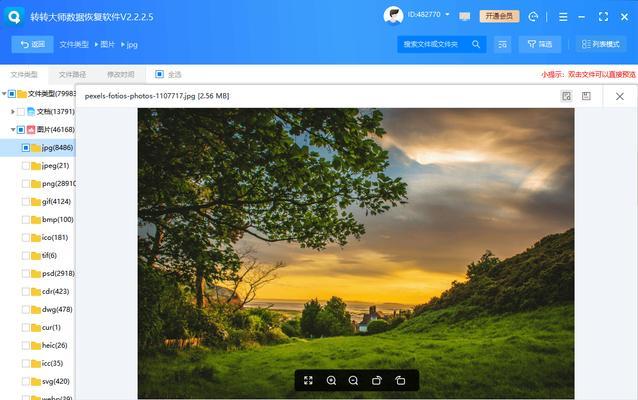
Task: Toggle the 全选 select-all checkbox
Action: point(160,74)
